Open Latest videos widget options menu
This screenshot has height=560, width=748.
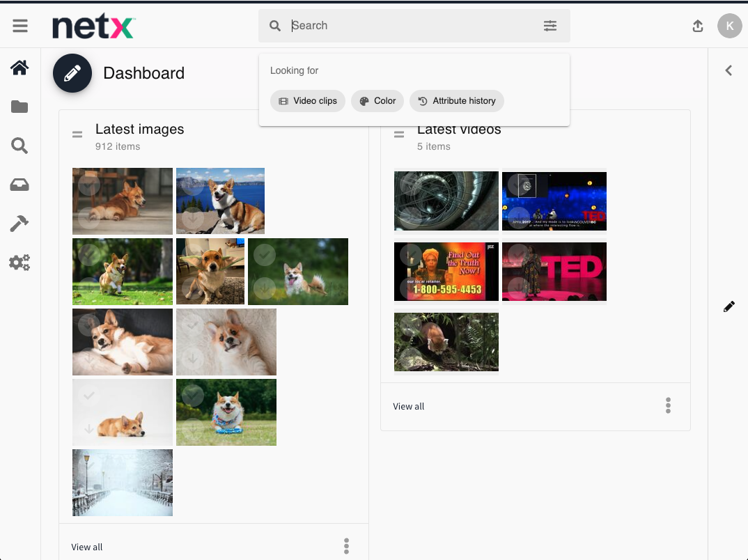[x=668, y=405]
